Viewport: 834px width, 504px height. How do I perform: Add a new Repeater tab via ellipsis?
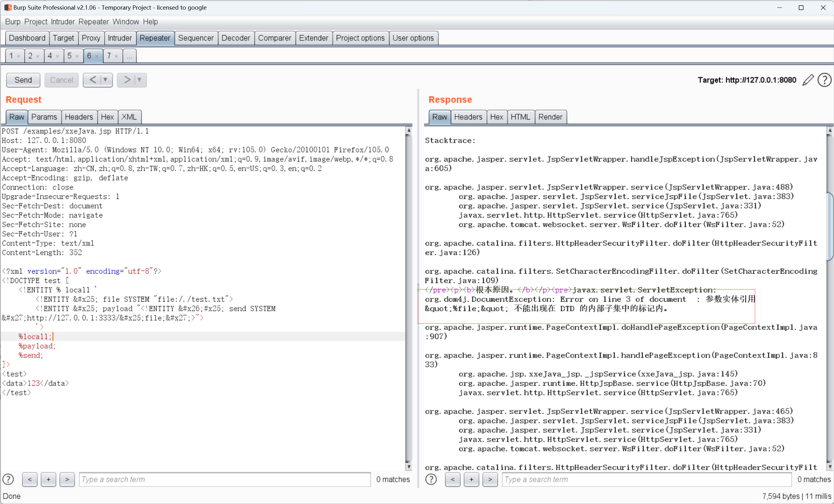pos(129,56)
